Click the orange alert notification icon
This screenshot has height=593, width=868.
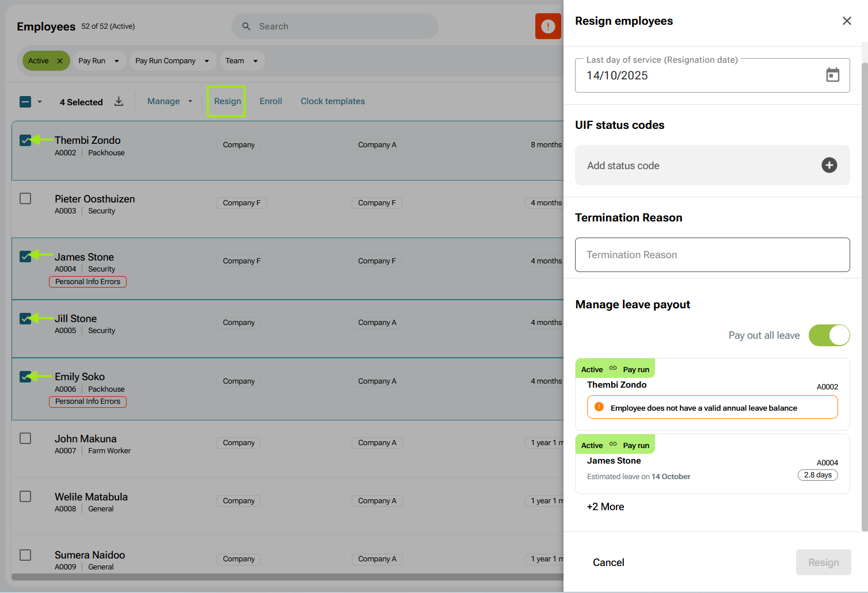click(548, 26)
